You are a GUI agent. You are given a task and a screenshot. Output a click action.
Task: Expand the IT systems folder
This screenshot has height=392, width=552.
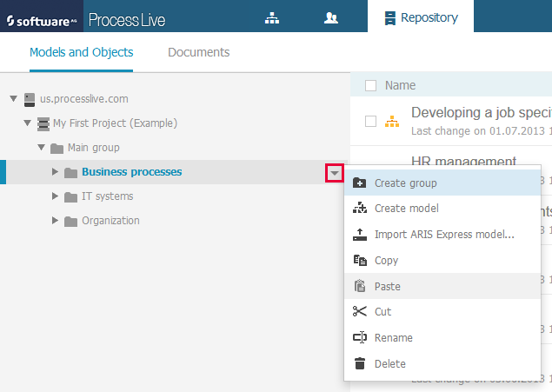pyautogui.click(x=55, y=196)
